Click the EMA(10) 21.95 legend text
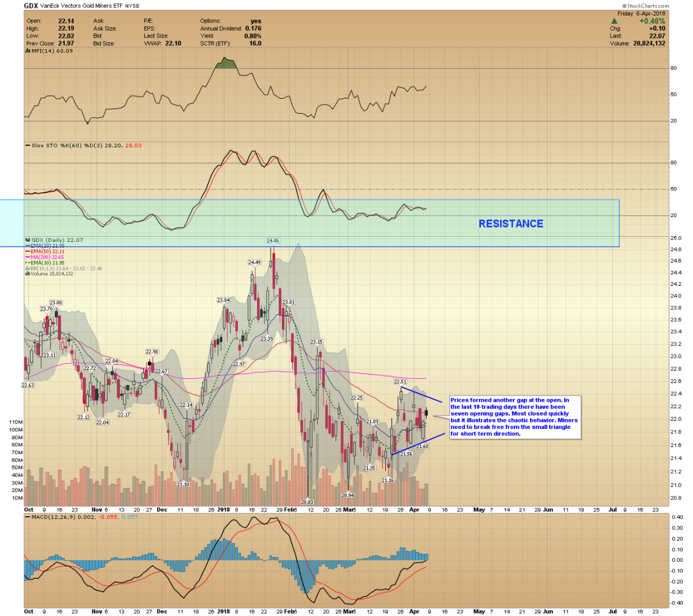This screenshot has height=616, width=693. (47, 263)
